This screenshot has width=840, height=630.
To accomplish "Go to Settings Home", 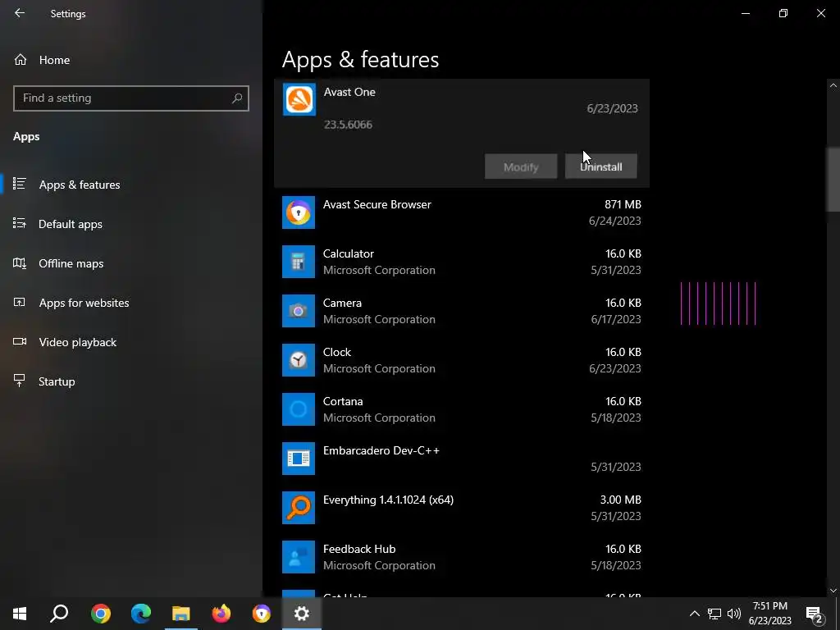I will [x=54, y=60].
